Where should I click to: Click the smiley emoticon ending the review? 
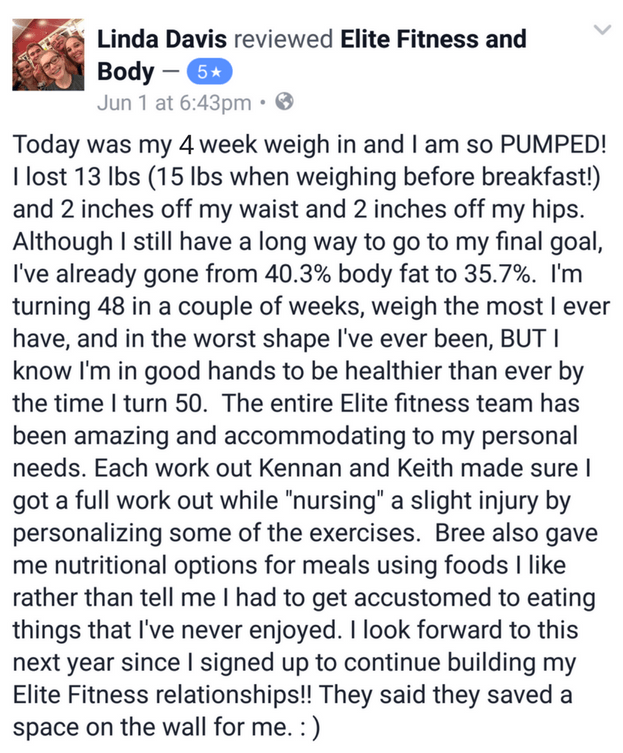309,728
